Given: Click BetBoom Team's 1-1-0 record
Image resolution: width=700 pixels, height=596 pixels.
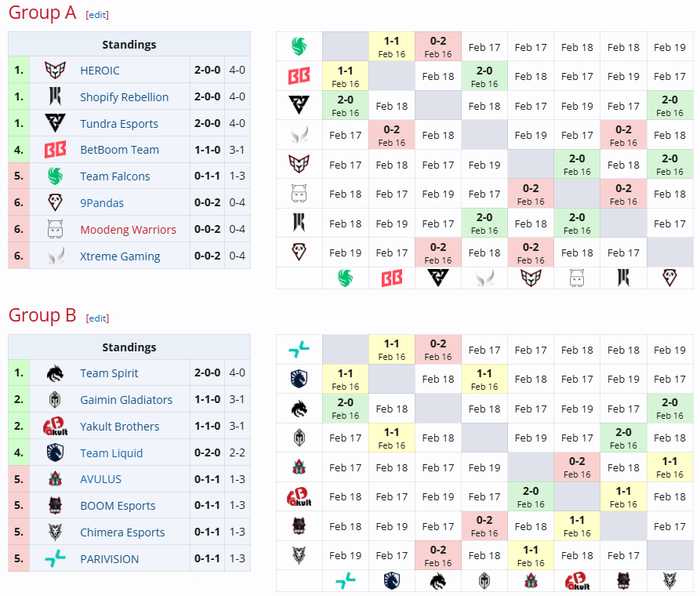Looking at the screenshot, I should point(207,150).
